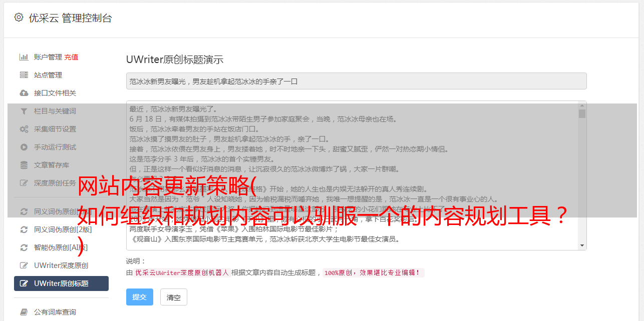The image size is (644, 321).
Task: Select the active UWriter原创标题 menu item
Action: click(x=61, y=283)
